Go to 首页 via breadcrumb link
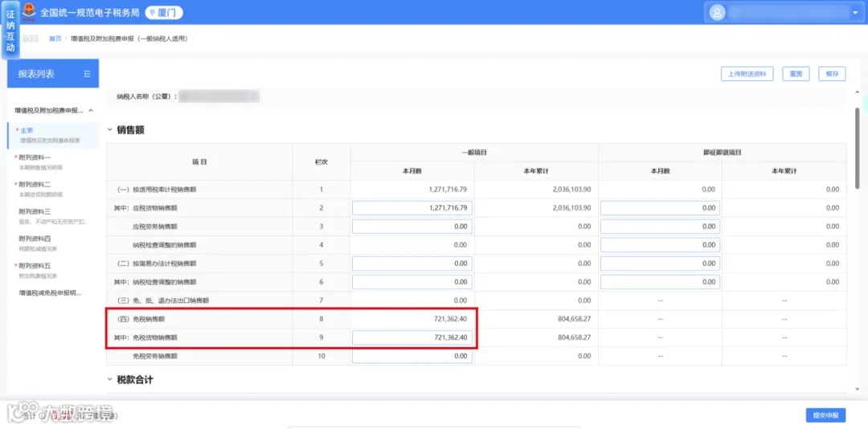The height and width of the screenshot is (429, 868). (55, 39)
